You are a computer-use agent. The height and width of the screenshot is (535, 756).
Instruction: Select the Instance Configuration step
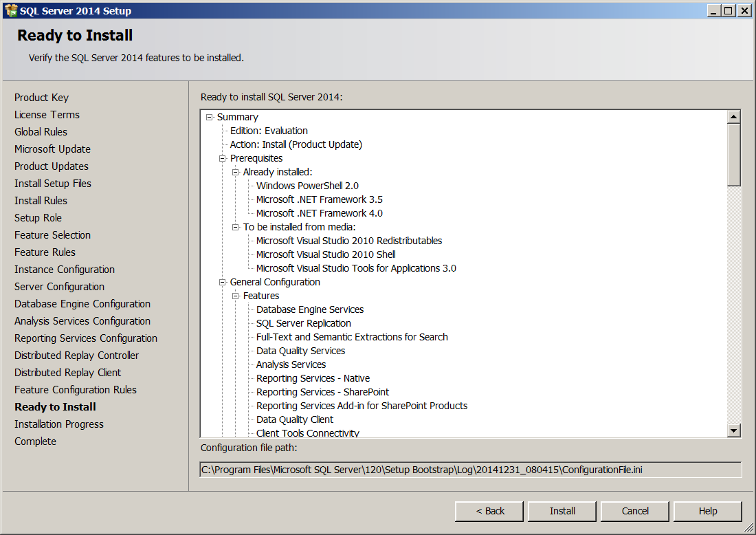[x=65, y=270]
